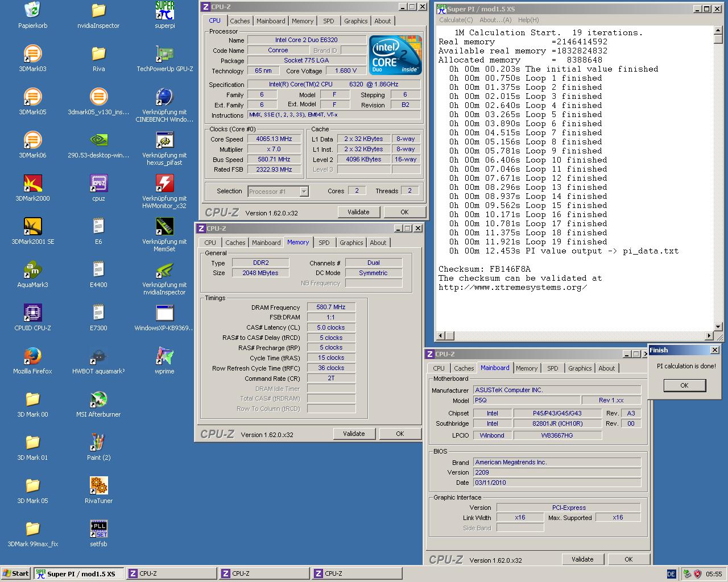Launch the superpi desktop shortcut
The image size is (728, 582).
pos(164,10)
